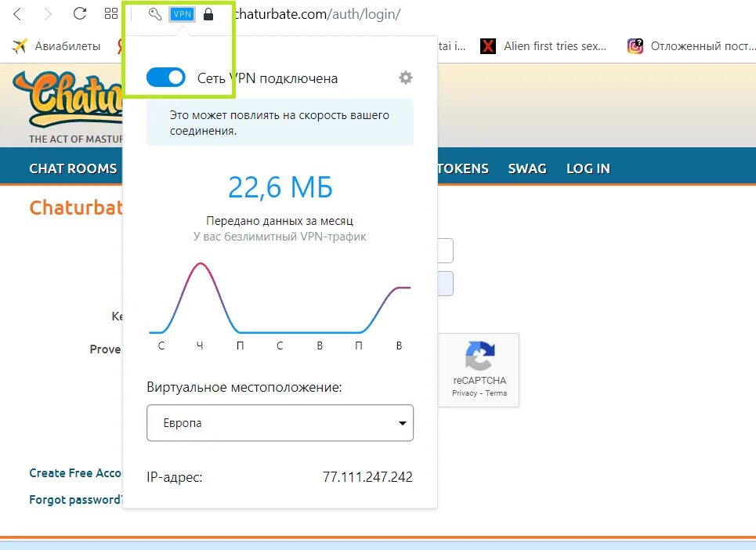This screenshot has height=550, width=756.
Task: Click the browser back arrow
Action: (17, 14)
